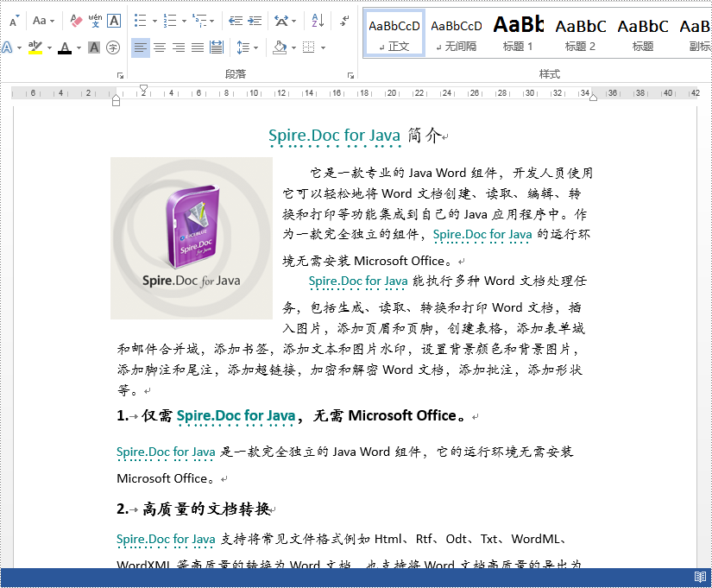Open the Change Case (Aa) dropdown
This screenshot has width=712, height=588.
[x=43, y=21]
